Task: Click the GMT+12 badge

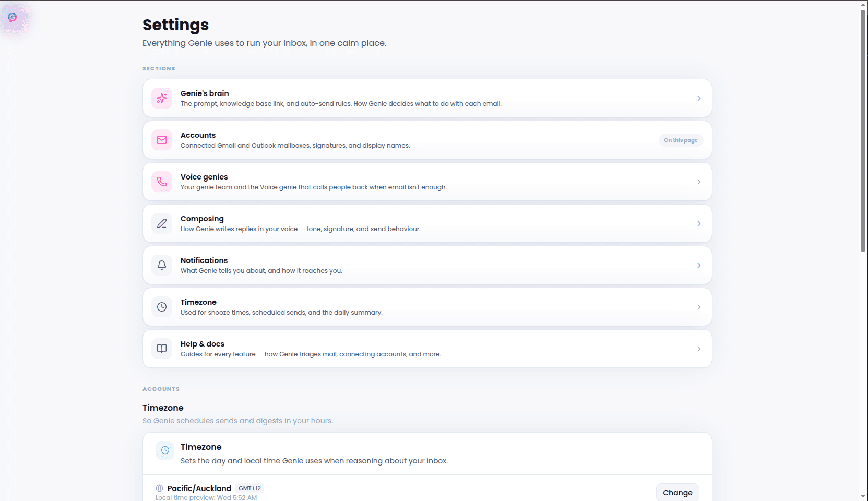Action: click(x=249, y=488)
